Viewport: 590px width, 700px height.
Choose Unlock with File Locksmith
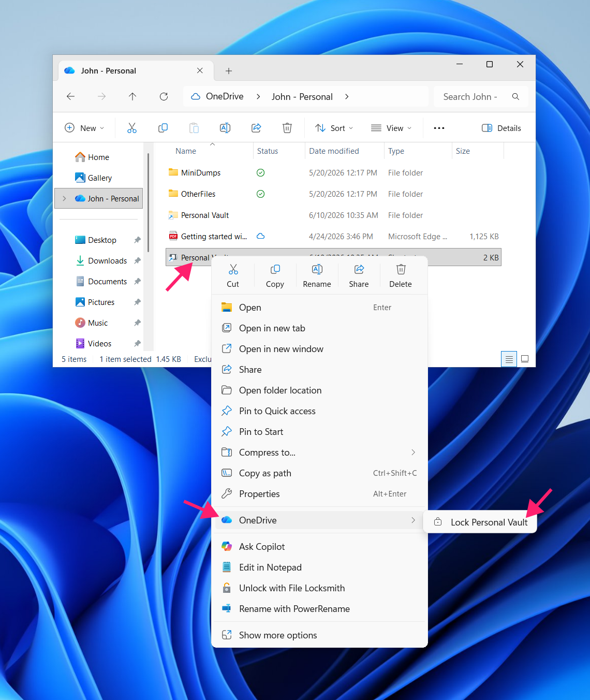pyautogui.click(x=319, y=588)
